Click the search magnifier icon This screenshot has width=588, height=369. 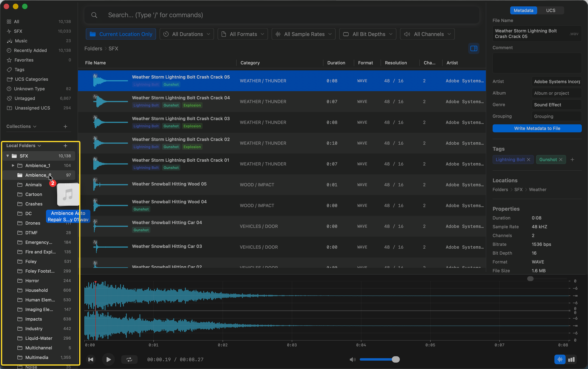click(94, 15)
